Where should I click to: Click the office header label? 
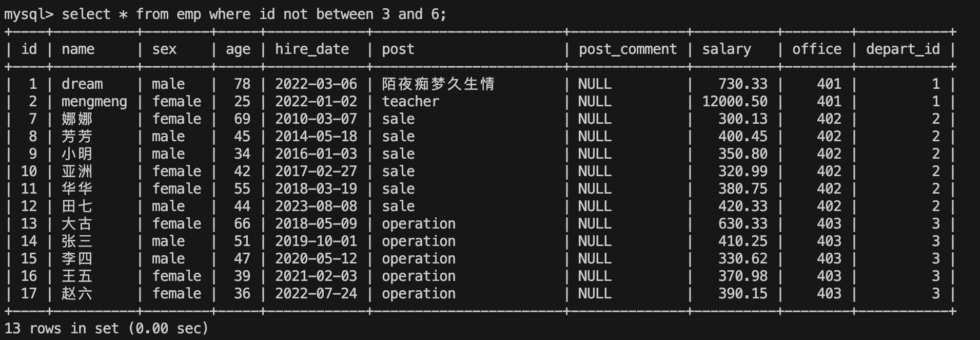pyautogui.click(x=817, y=49)
